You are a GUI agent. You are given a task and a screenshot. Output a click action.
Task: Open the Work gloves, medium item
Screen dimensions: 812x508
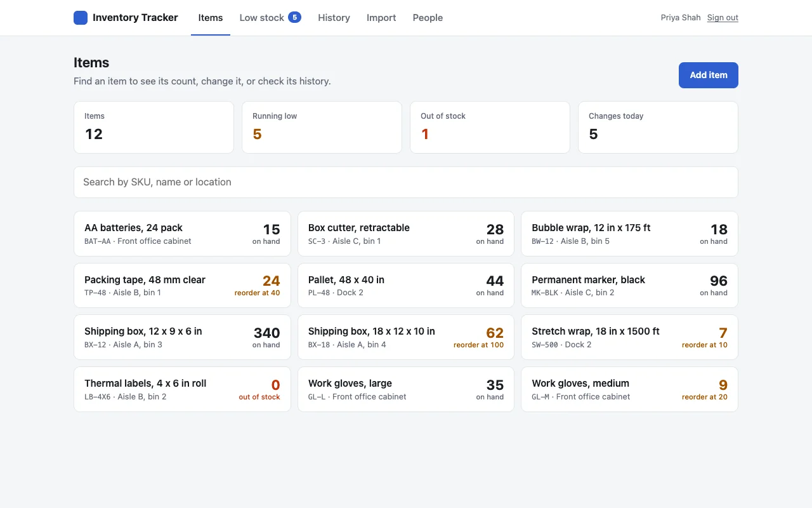tap(629, 389)
